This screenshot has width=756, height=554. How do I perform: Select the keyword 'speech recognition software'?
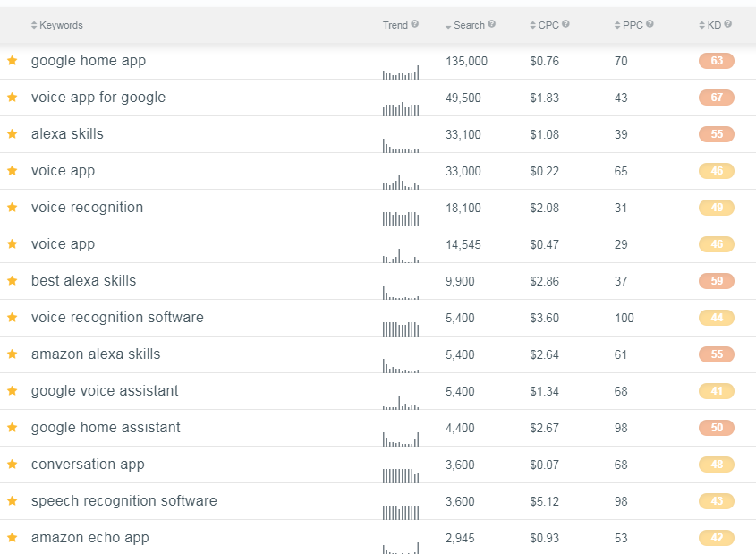tap(123, 501)
